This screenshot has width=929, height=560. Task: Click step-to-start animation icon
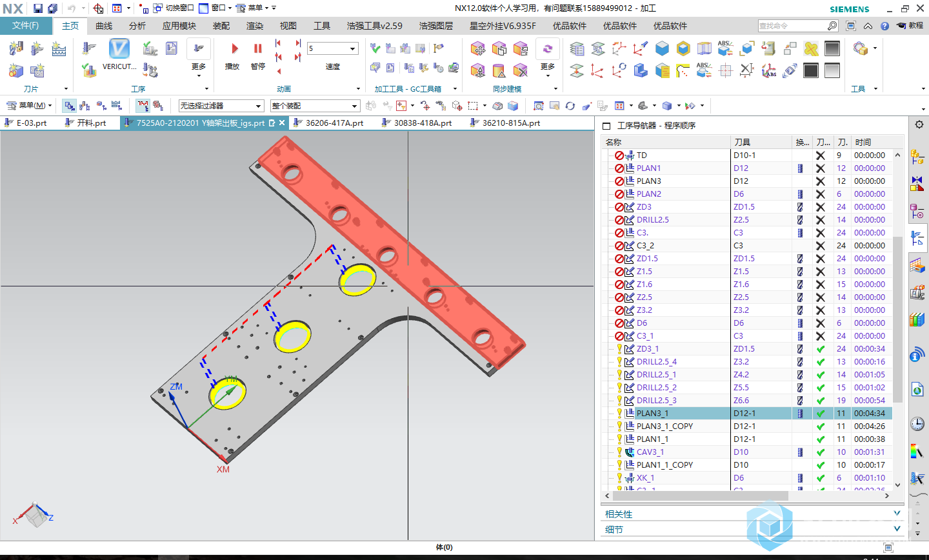click(278, 43)
